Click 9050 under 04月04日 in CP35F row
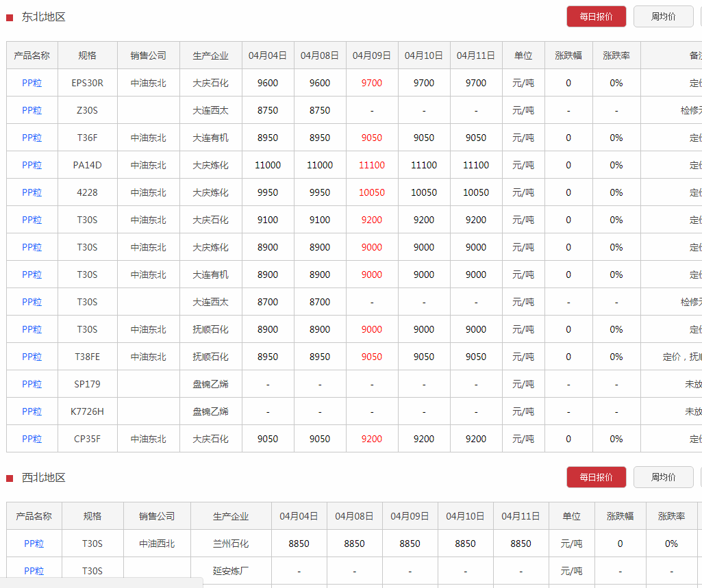The image size is (702, 588). pos(268,439)
